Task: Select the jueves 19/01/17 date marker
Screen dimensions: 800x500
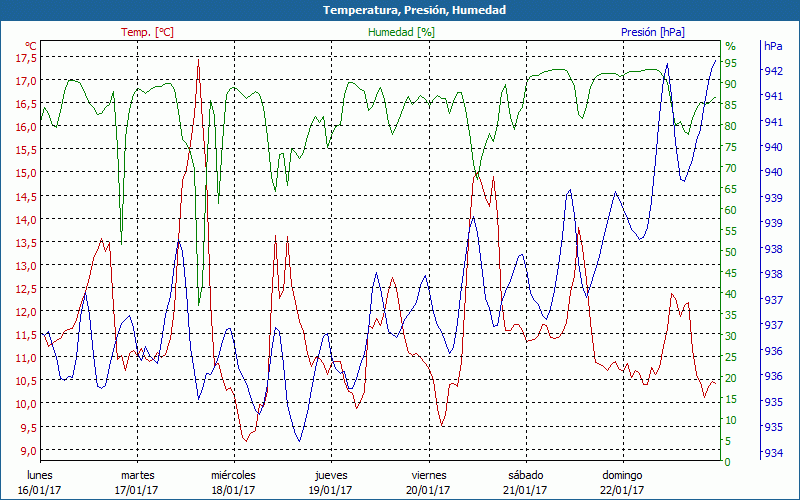Action: click(x=331, y=482)
